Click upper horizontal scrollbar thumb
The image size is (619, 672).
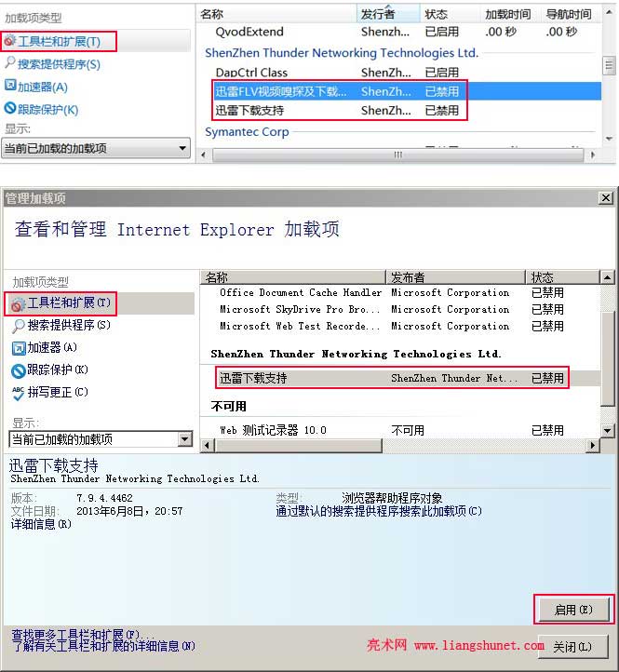(x=397, y=155)
